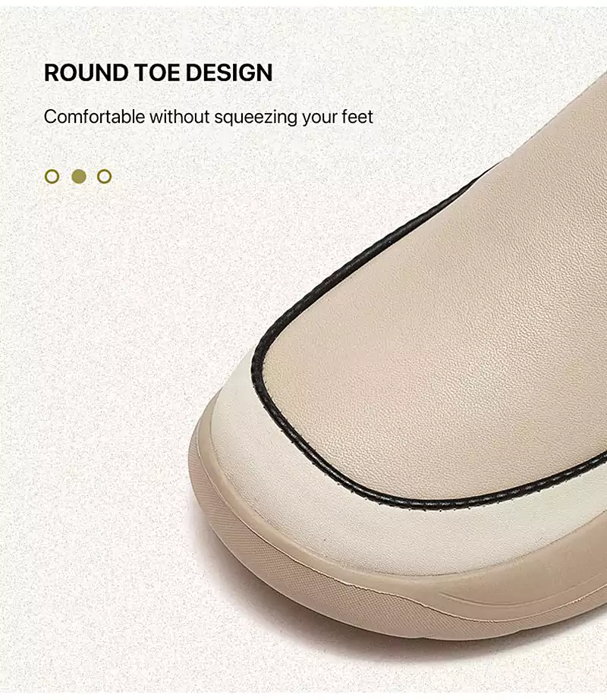The image size is (607, 700).
Task: Click the word feet in the subtitle
Action: tap(357, 117)
